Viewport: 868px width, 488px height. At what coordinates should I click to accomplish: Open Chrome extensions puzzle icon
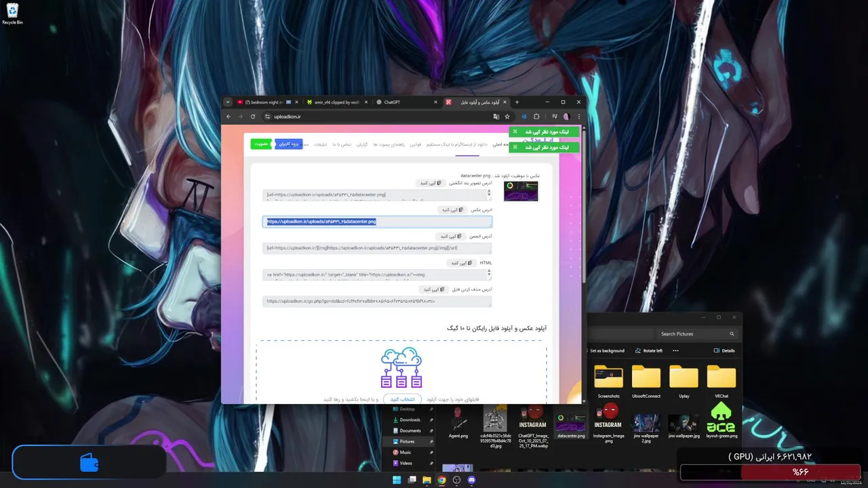coord(536,117)
